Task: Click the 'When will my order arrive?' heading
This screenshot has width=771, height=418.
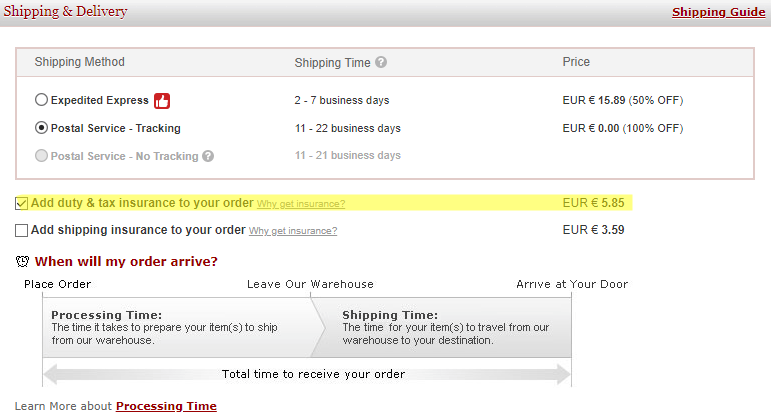Action: tap(126, 262)
